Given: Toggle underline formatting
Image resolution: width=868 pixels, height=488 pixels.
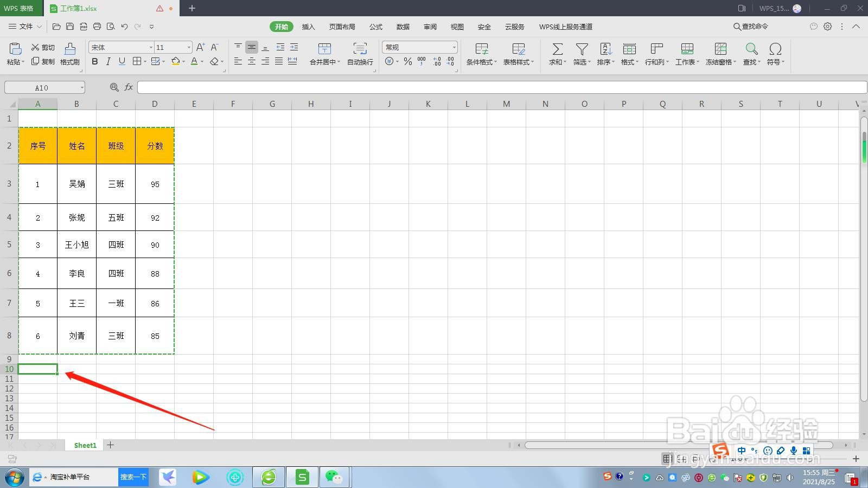Looking at the screenshot, I should pyautogui.click(x=122, y=62).
